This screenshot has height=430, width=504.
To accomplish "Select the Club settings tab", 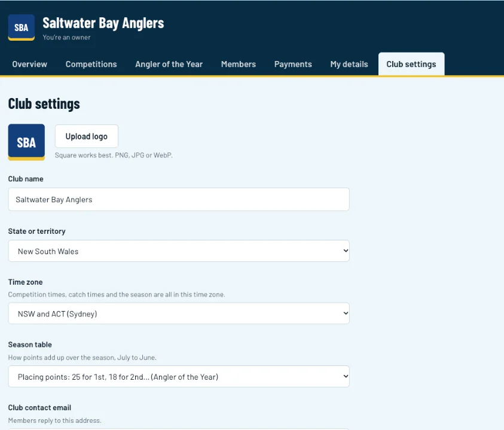I will 411,64.
